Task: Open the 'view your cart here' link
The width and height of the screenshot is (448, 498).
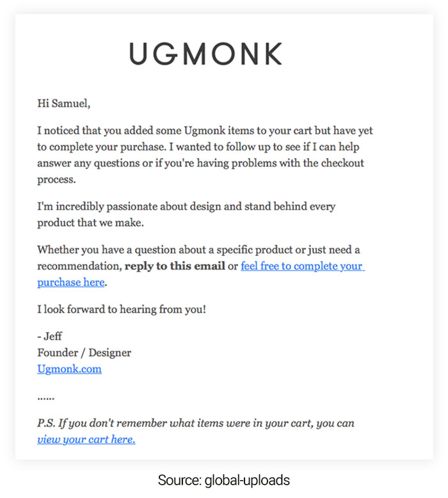Action: 86,439
